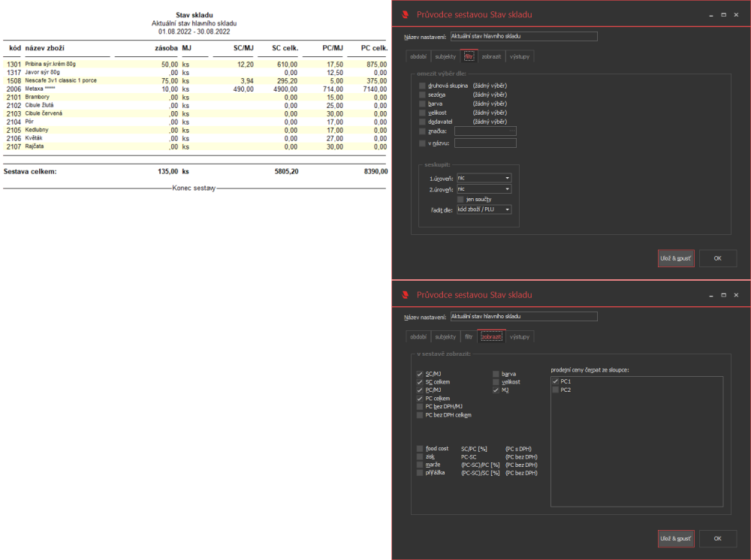The height and width of the screenshot is (560, 751).
Task: Open výstupy tab in lower wizard
Action: click(x=520, y=337)
